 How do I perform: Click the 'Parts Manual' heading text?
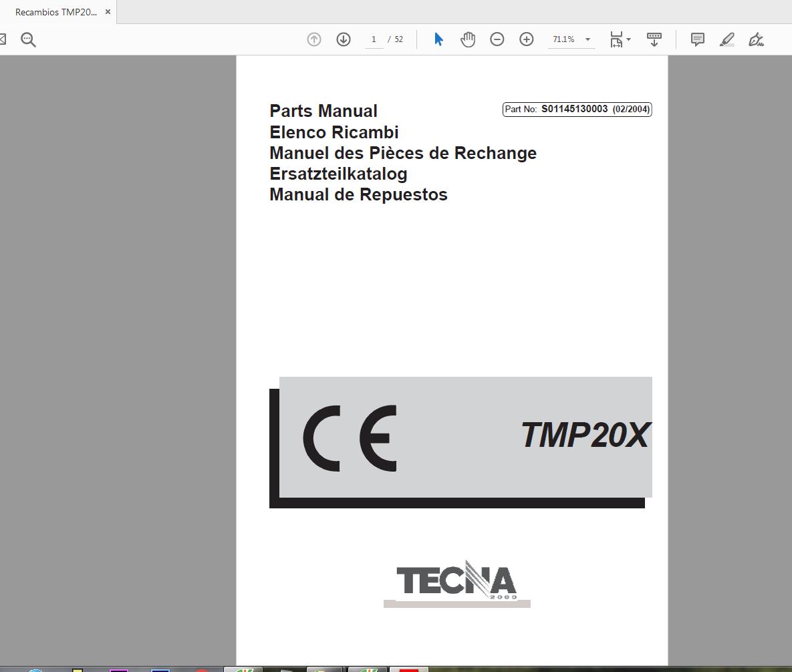(x=323, y=111)
